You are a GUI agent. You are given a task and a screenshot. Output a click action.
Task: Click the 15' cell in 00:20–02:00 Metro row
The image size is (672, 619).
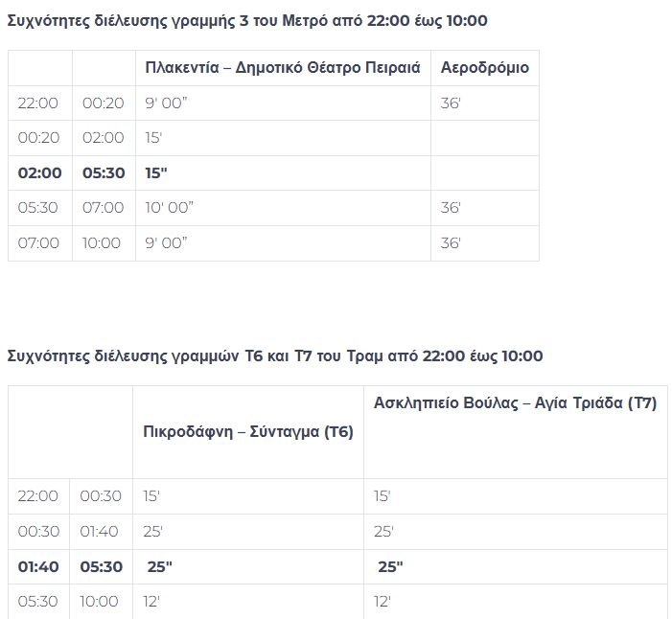153,138
